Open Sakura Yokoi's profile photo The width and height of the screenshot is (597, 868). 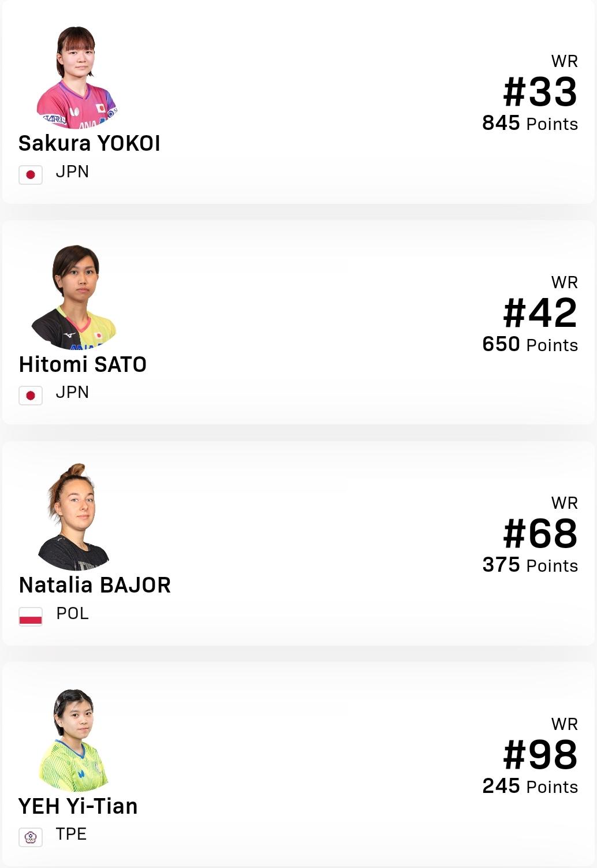[76, 77]
